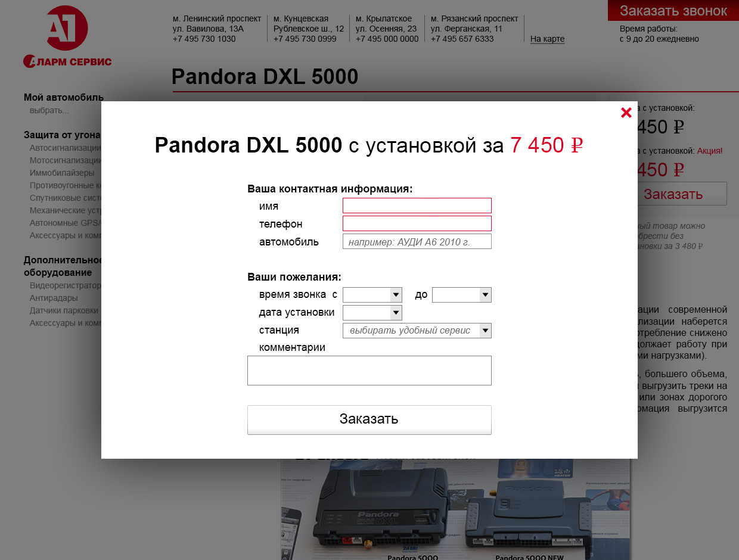Screen dimensions: 739x560
Task: Click phone +7 495 730 1030
Action: click(204, 39)
